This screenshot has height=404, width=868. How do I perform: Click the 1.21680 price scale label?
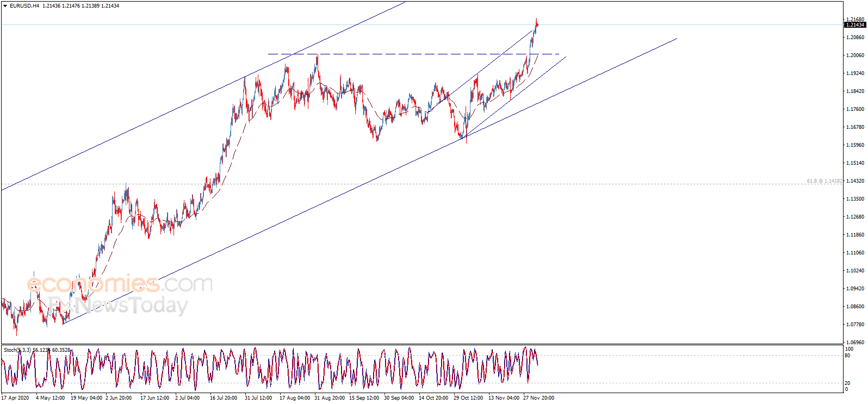[x=855, y=20]
